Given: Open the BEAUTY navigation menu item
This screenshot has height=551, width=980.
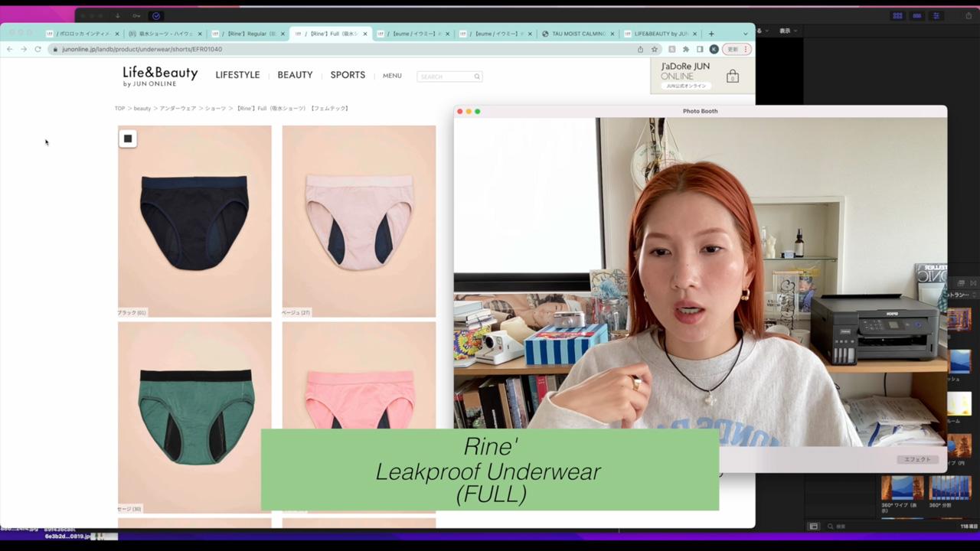Looking at the screenshot, I should [295, 75].
